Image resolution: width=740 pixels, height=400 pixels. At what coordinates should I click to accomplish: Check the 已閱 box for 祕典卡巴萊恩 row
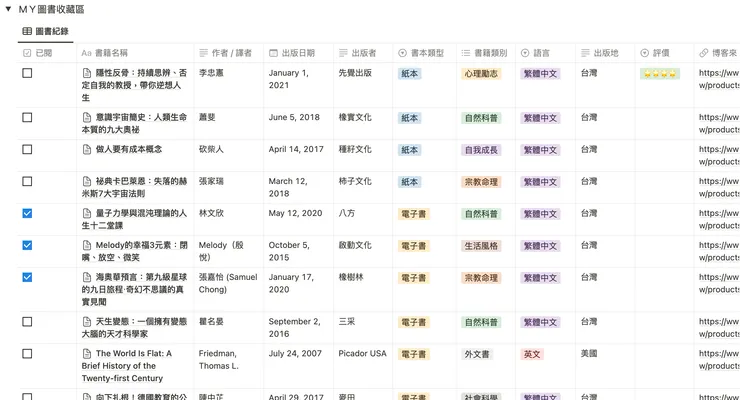click(x=27, y=182)
